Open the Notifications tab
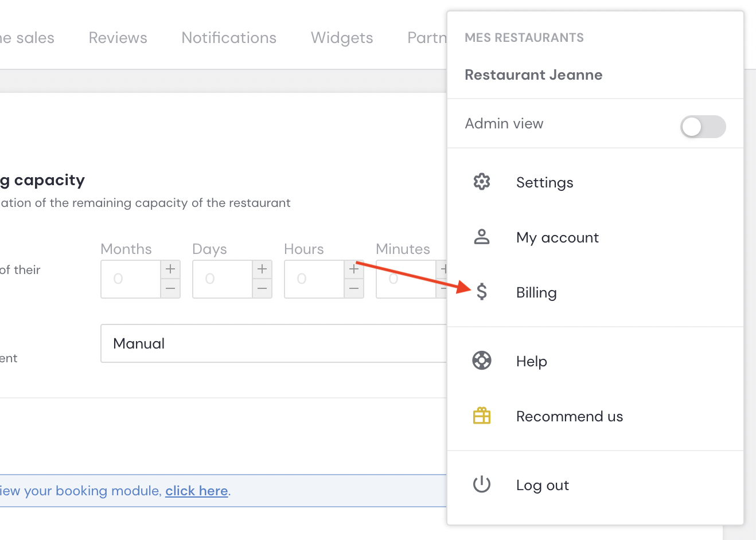756x540 pixels. (x=229, y=37)
